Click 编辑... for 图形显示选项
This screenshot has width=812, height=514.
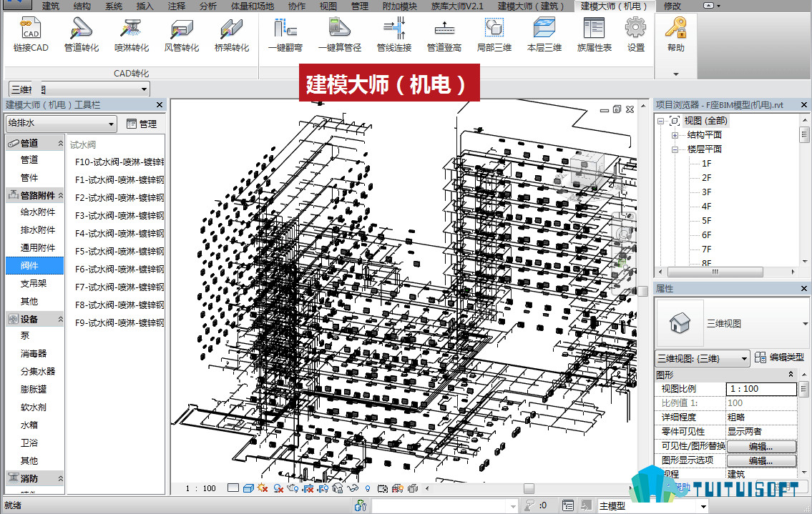(x=761, y=460)
